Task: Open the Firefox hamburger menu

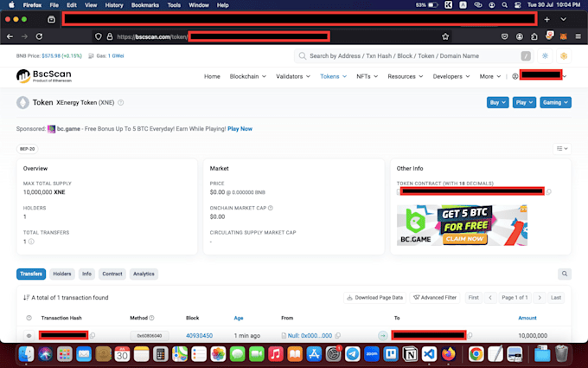Action: coord(578,36)
